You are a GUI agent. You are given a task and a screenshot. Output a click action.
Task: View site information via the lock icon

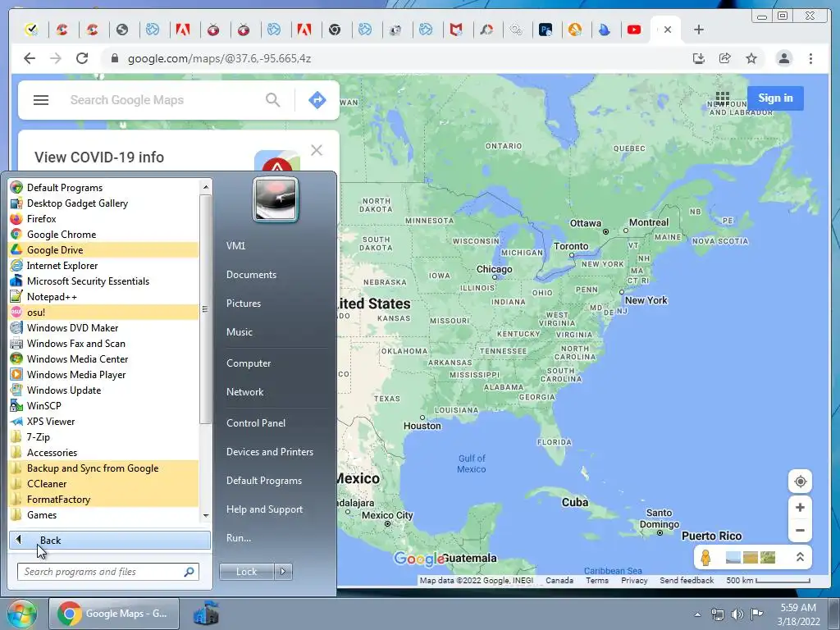(114, 58)
